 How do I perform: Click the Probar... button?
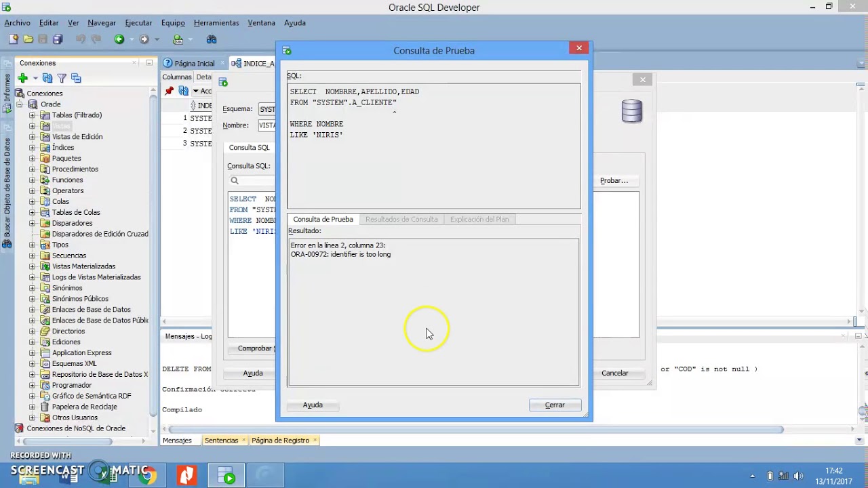point(614,180)
